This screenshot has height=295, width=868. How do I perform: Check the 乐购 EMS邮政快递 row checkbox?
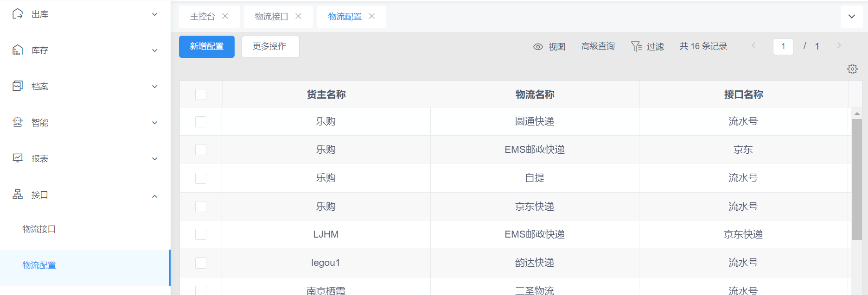coord(201,150)
